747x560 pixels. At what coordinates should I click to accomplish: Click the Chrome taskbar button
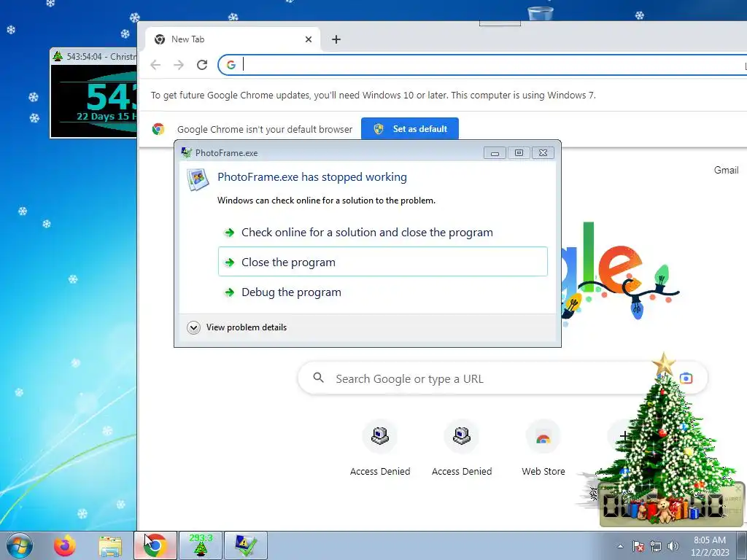pos(155,545)
